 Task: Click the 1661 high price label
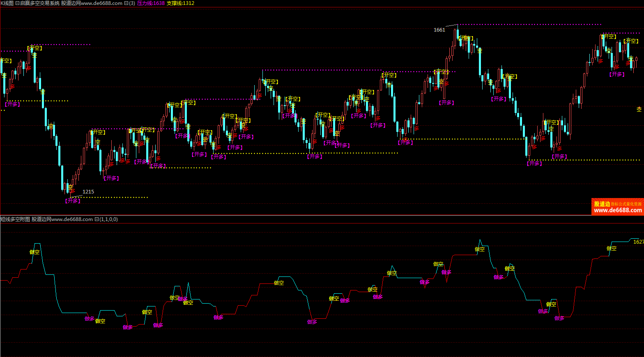point(439,30)
